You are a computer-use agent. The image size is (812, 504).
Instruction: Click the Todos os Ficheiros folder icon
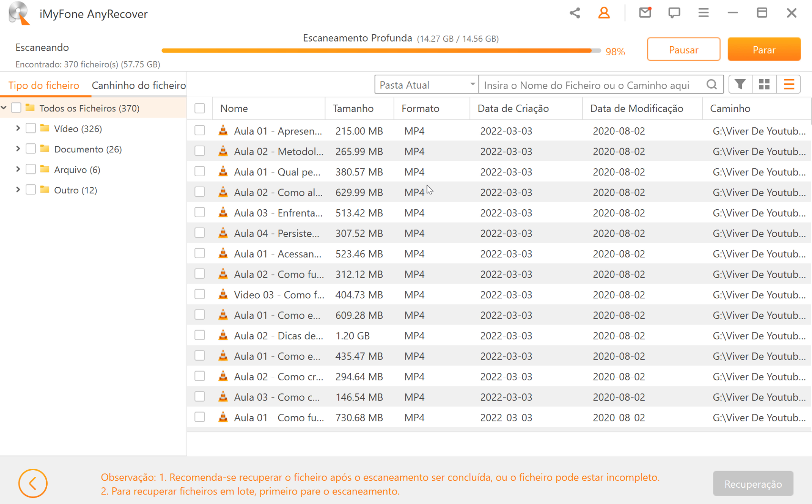30,108
